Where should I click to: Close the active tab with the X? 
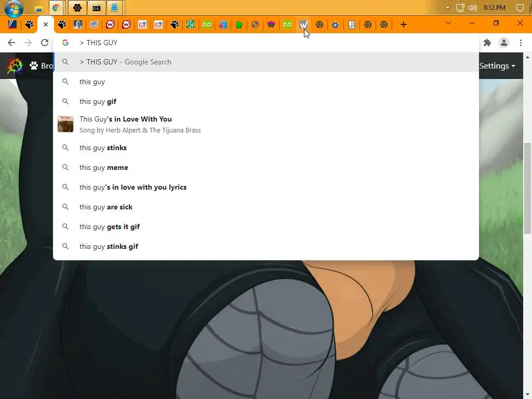46,24
